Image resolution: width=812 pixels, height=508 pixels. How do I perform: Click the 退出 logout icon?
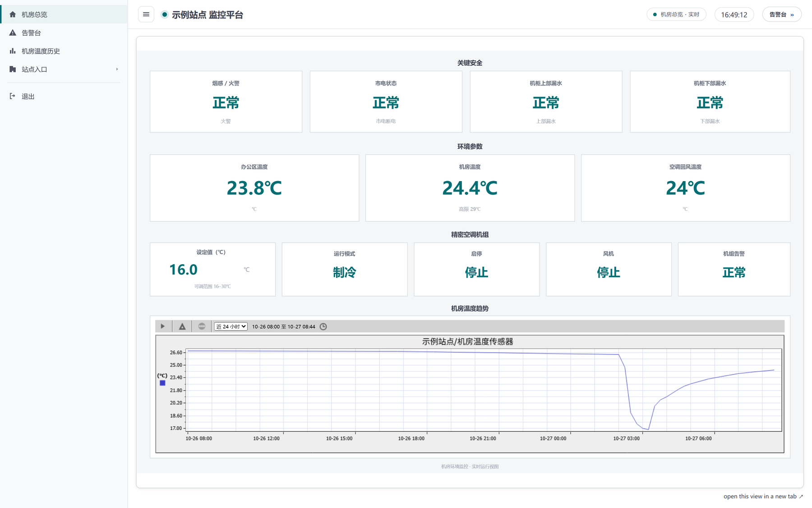tap(13, 96)
